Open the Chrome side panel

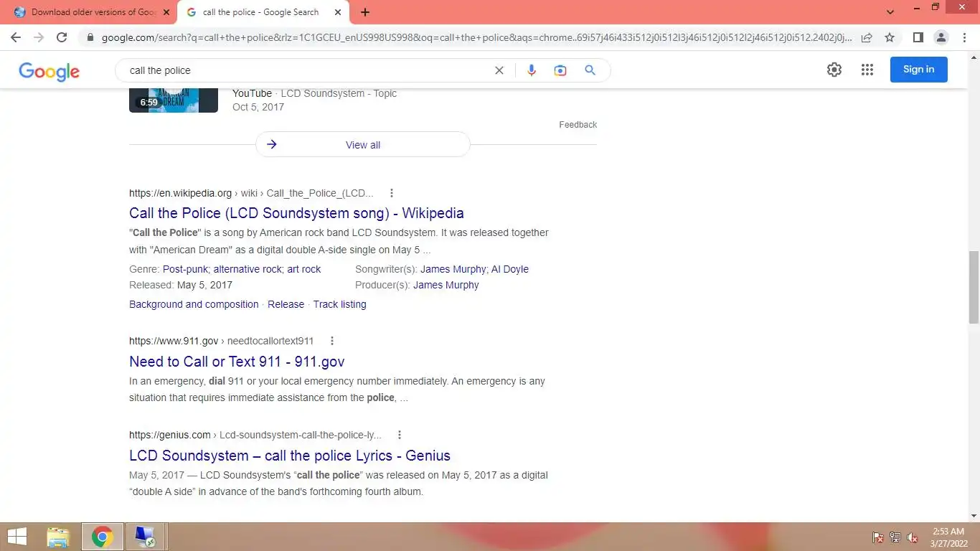pos(918,37)
